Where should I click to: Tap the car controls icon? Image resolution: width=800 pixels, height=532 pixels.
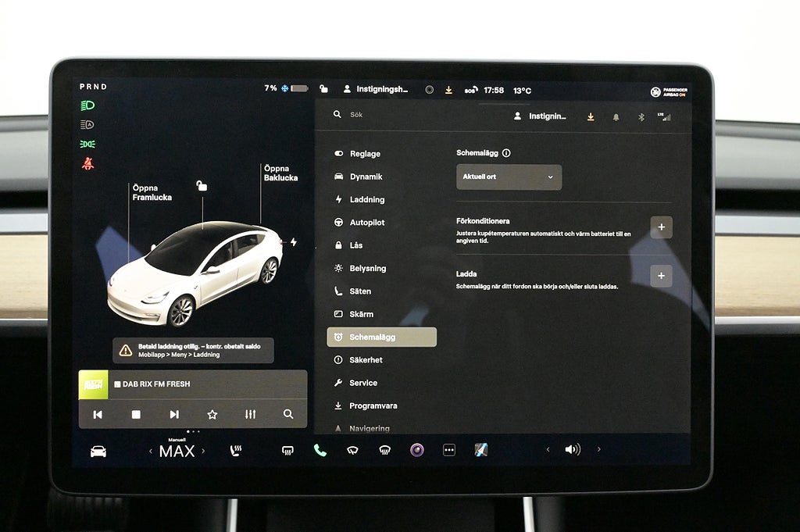pyautogui.click(x=98, y=451)
